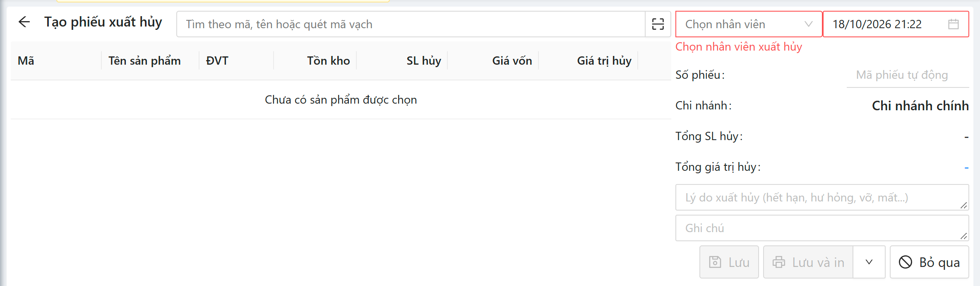Image resolution: width=980 pixels, height=286 pixels.
Task: Click the Lý do xuất hủy textarea
Action: [822, 197]
